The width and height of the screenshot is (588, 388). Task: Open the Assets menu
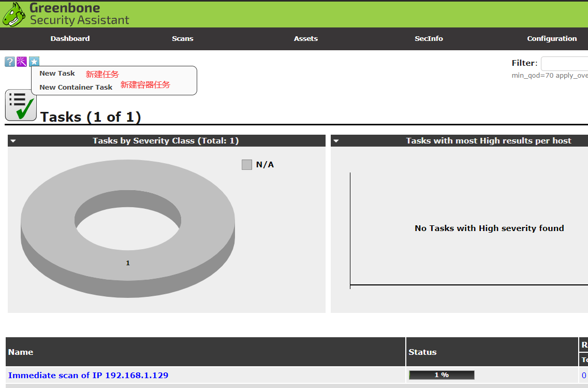[x=305, y=39]
